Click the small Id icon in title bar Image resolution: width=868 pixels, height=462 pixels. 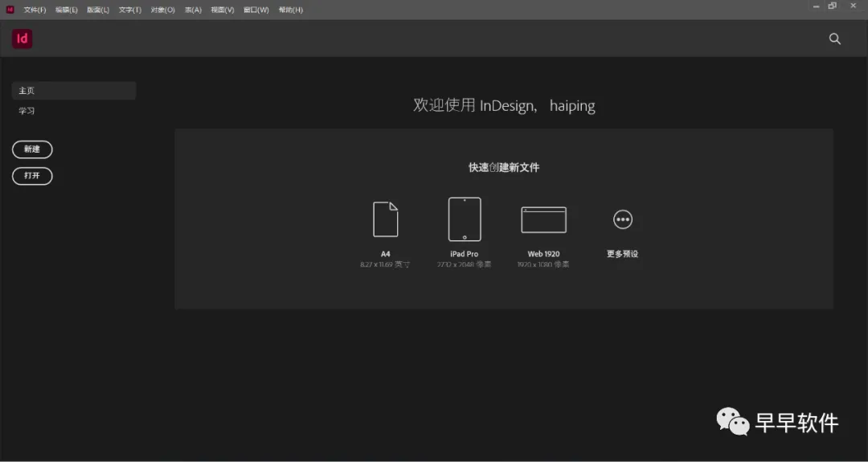10,10
